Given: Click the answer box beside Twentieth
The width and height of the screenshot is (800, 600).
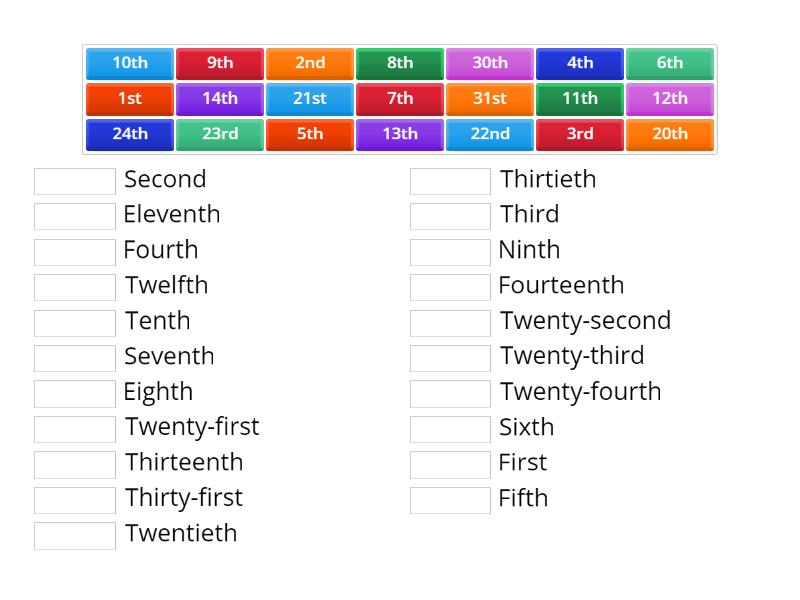Looking at the screenshot, I should tap(74, 534).
